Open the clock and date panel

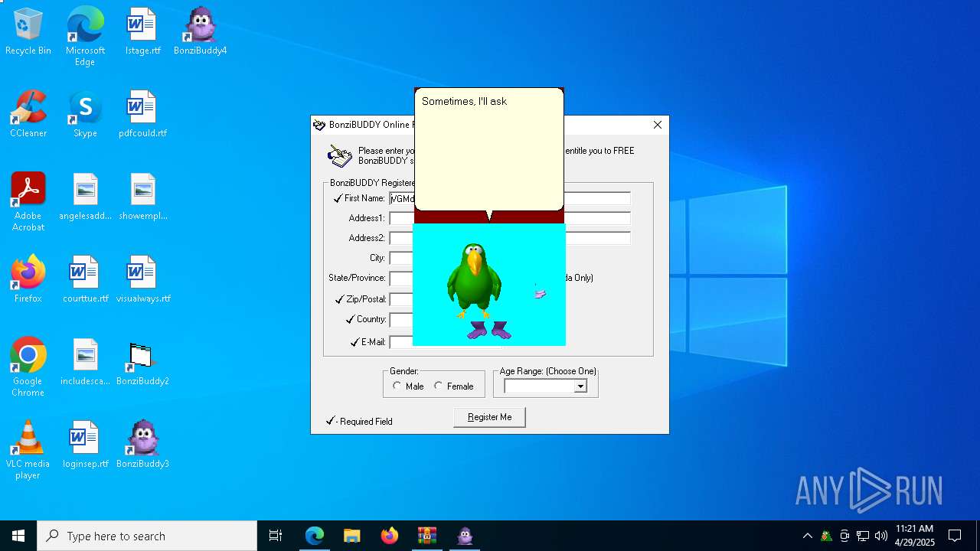click(915, 536)
